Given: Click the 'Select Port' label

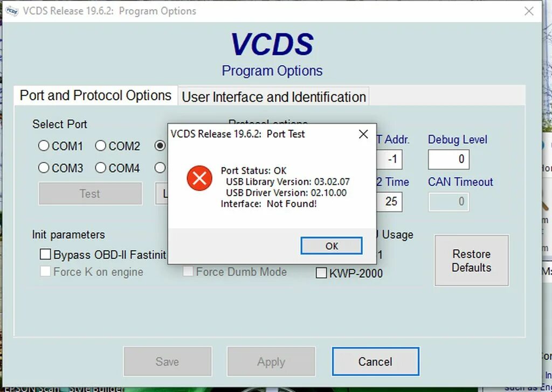Looking at the screenshot, I should pos(59,124).
